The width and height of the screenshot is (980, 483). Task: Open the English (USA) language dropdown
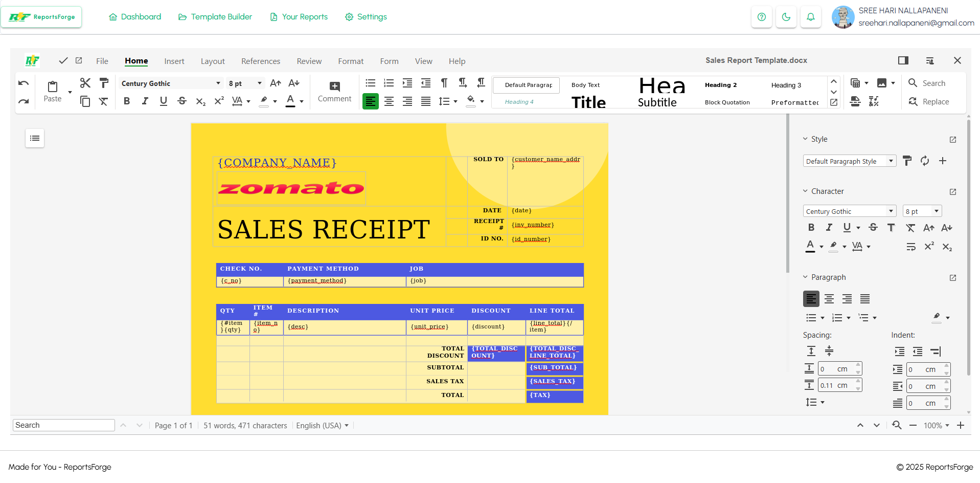[x=323, y=425]
